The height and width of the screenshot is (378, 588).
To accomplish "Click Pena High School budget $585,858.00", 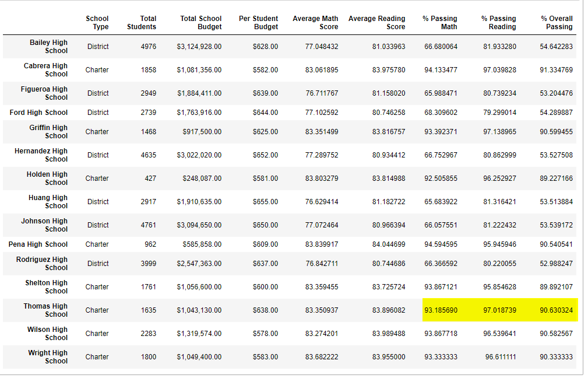I will pyautogui.click(x=202, y=244).
